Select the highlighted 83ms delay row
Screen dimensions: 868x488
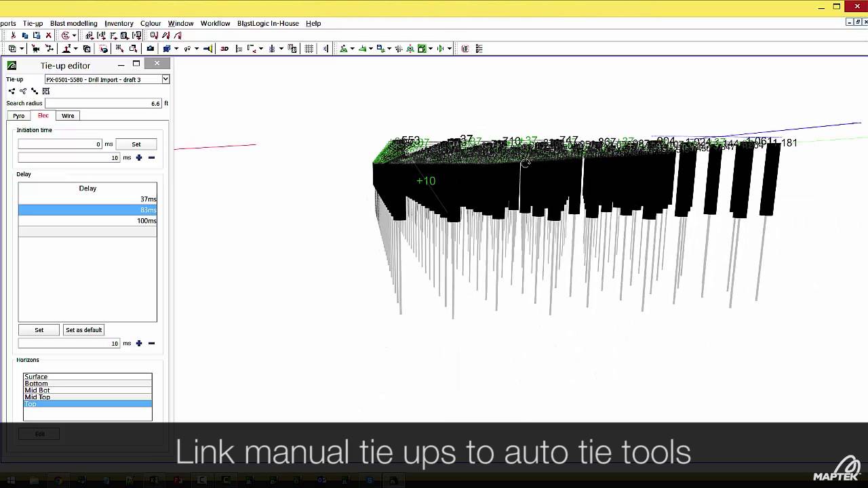87,210
